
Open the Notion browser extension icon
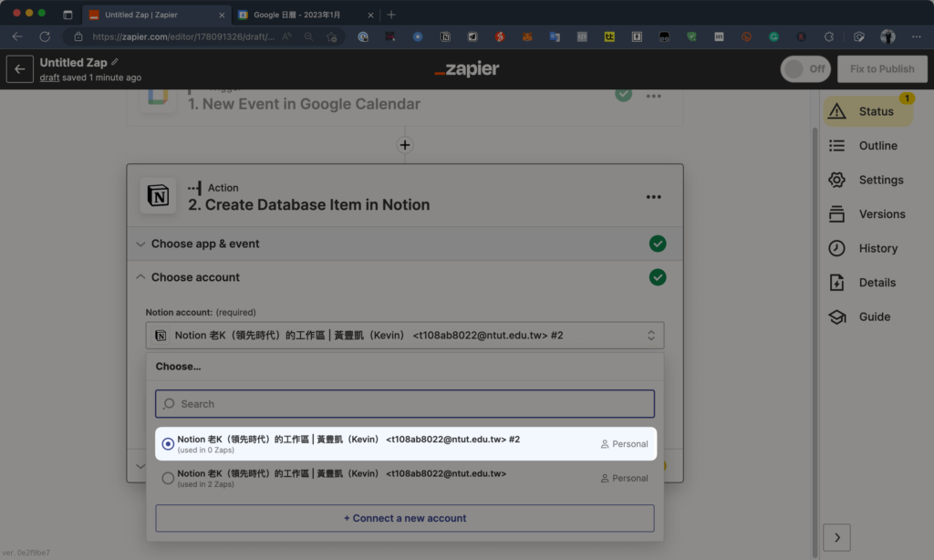[445, 36]
